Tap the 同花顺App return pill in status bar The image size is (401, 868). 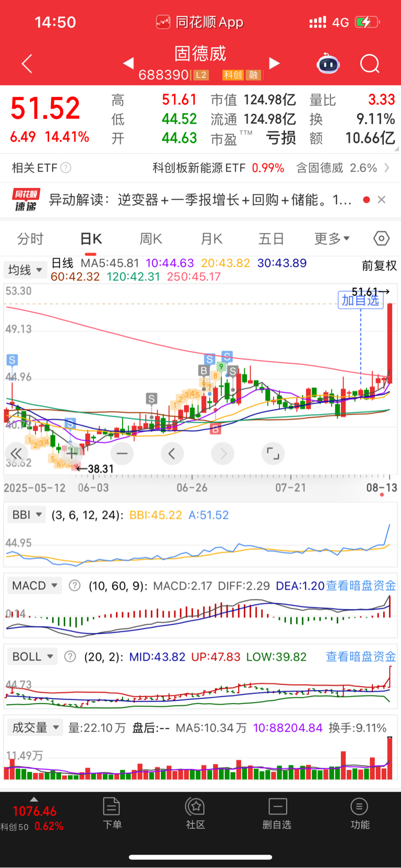pyautogui.click(x=200, y=22)
